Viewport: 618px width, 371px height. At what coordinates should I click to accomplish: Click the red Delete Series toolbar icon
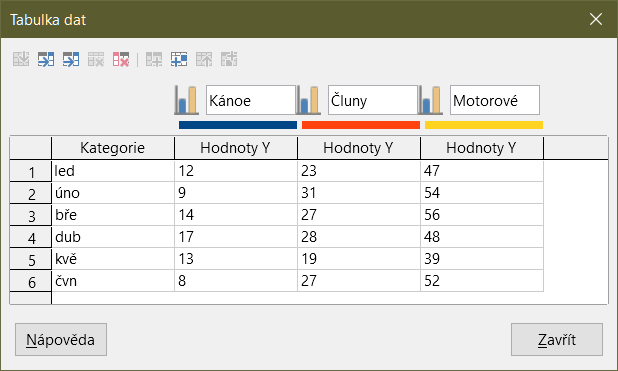tap(121, 59)
